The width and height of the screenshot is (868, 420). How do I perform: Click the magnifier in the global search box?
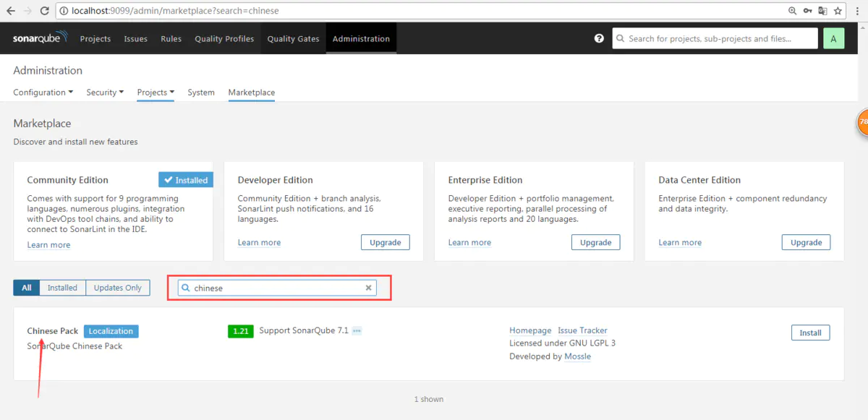coord(621,39)
